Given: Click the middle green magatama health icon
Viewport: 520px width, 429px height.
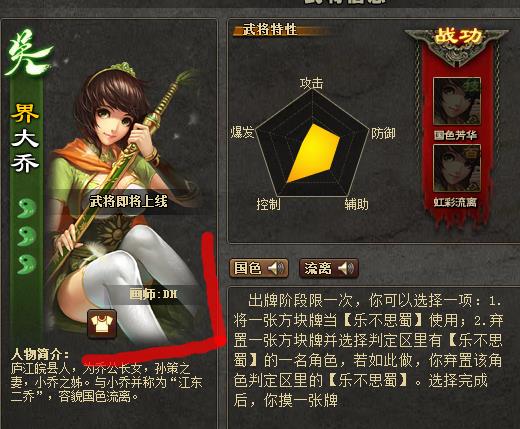Looking at the screenshot, I should (x=27, y=236).
